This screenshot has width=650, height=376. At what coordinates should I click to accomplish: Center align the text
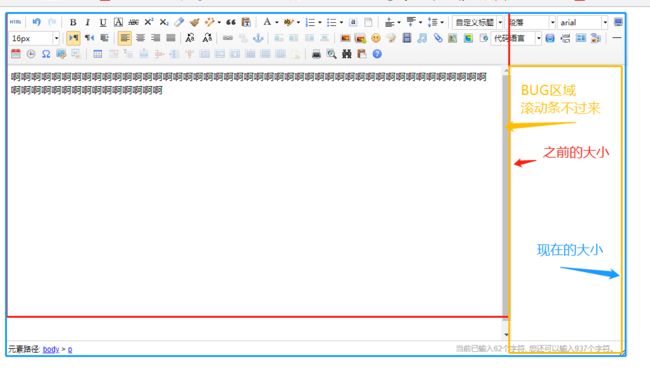(x=141, y=38)
